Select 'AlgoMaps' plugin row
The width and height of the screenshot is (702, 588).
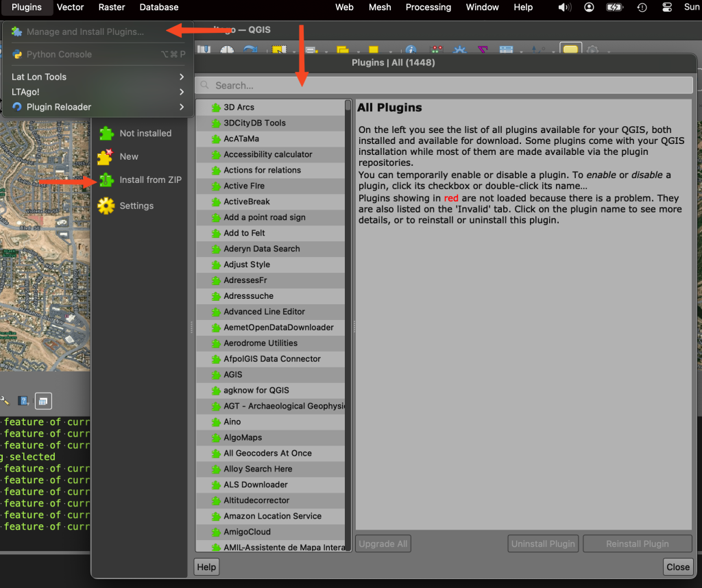coord(270,437)
